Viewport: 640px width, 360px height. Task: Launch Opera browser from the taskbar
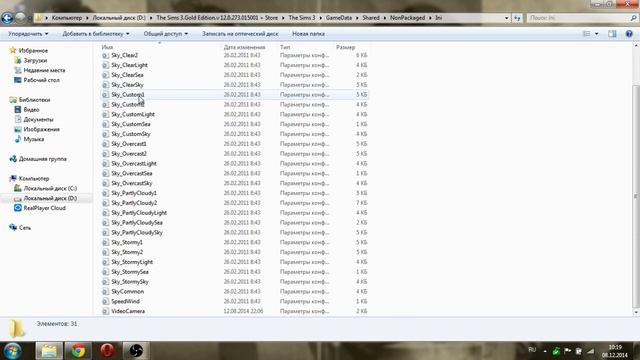click(107, 351)
